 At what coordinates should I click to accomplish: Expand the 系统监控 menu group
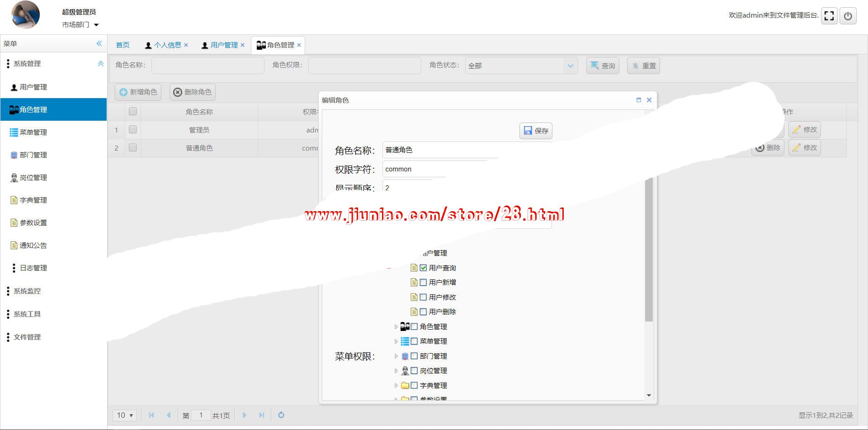pyautogui.click(x=53, y=291)
